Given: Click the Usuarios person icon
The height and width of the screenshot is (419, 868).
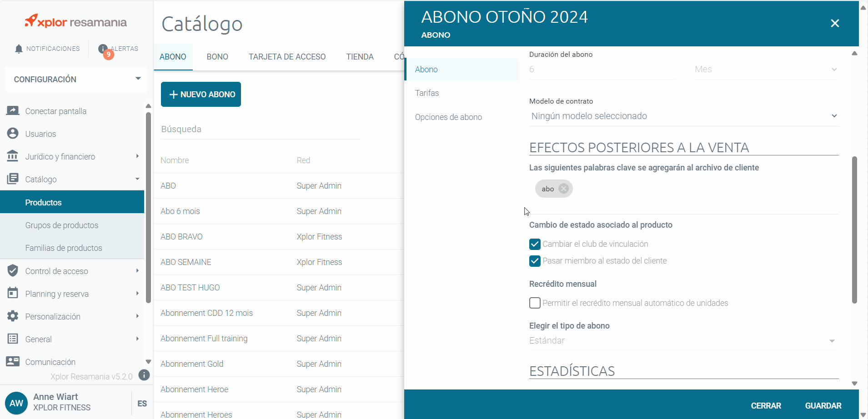Looking at the screenshot, I should click(13, 134).
